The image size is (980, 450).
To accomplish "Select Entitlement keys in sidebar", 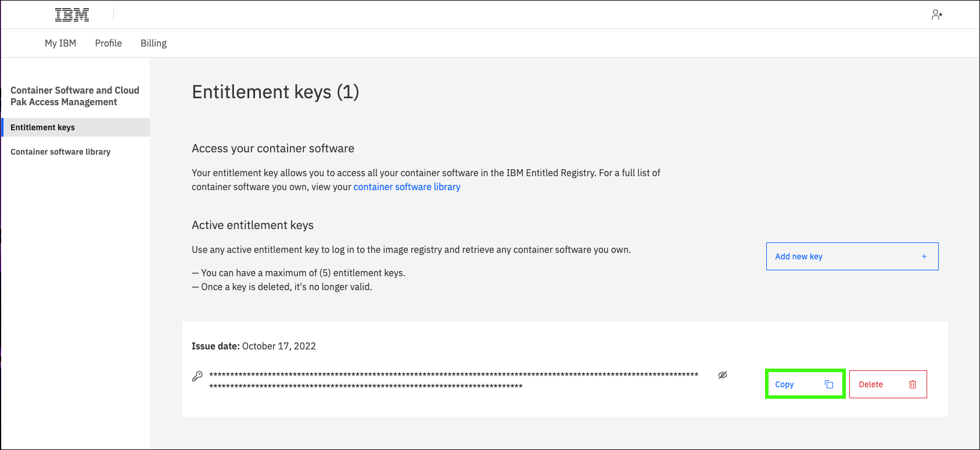I will [x=43, y=127].
